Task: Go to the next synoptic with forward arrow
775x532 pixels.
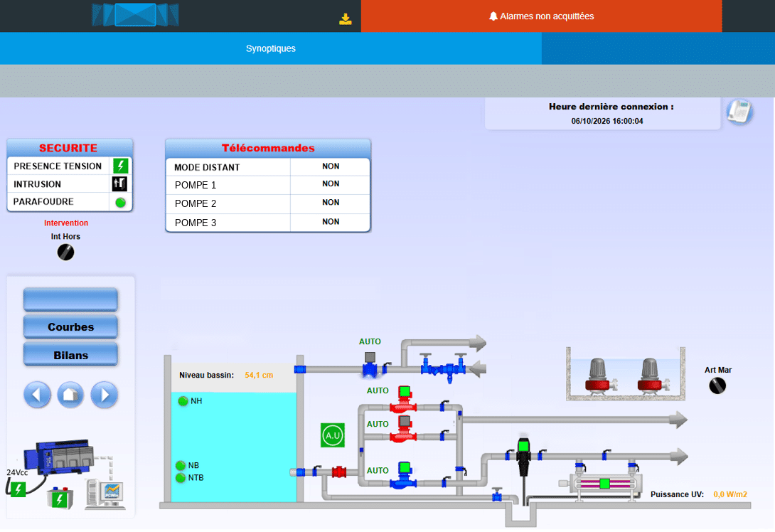Action: pos(105,395)
